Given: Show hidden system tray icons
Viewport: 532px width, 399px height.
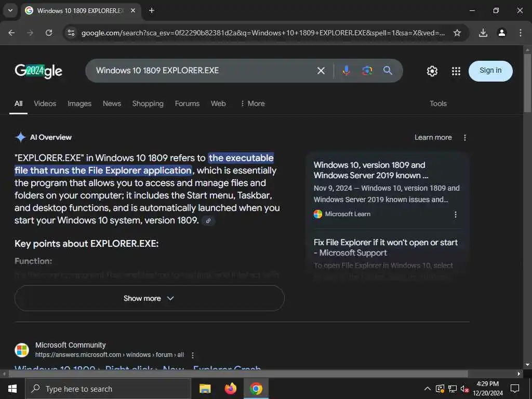Looking at the screenshot, I should pos(428,389).
